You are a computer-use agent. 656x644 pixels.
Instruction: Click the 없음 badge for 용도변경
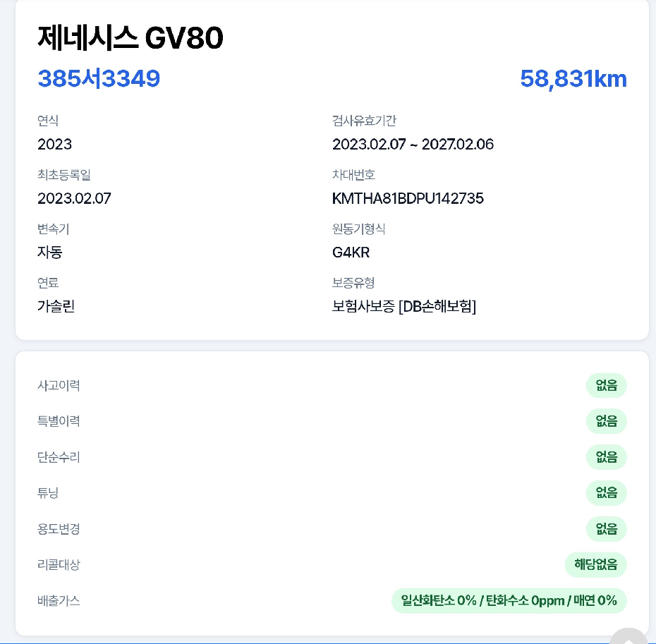[606, 529]
